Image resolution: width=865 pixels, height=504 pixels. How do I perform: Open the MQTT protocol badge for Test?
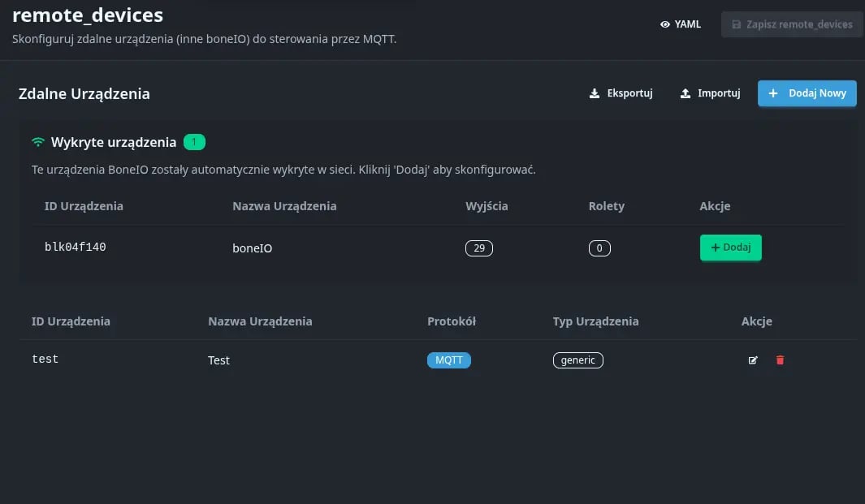click(448, 360)
